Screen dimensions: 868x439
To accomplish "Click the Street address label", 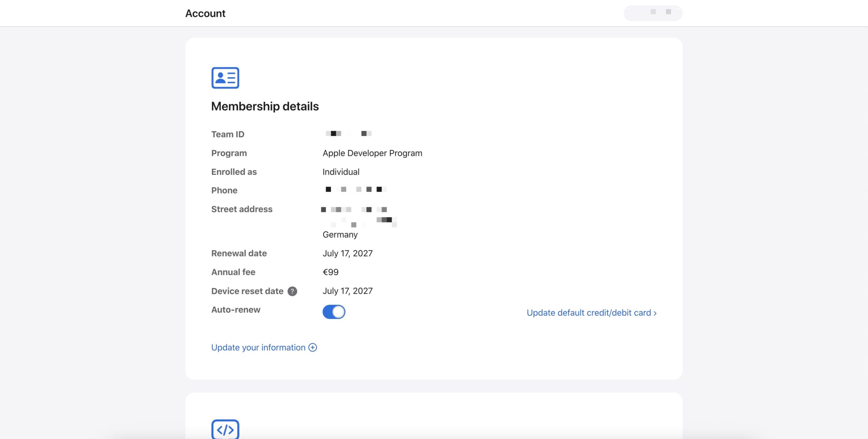I will tap(242, 209).
